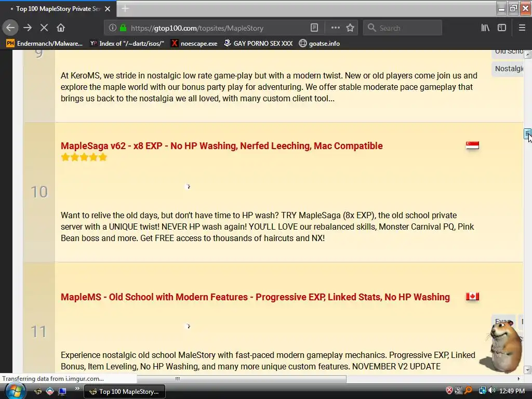Click the rank number 10
Screen dimensions: 532x399
click(x=39, y=192)
